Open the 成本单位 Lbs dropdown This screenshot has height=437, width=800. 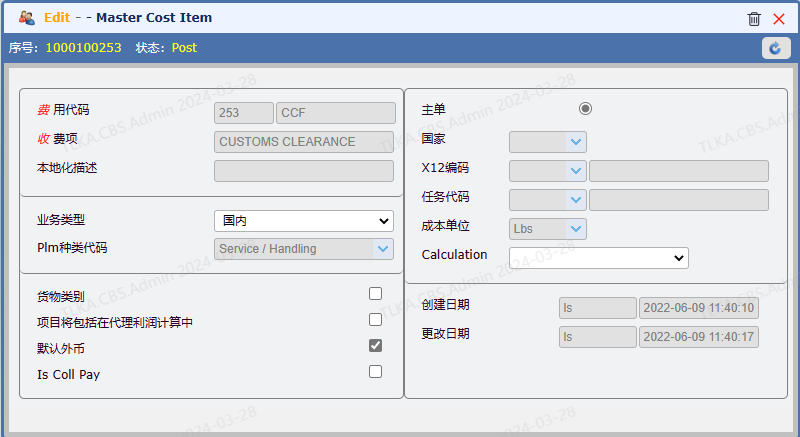(548, 229)
